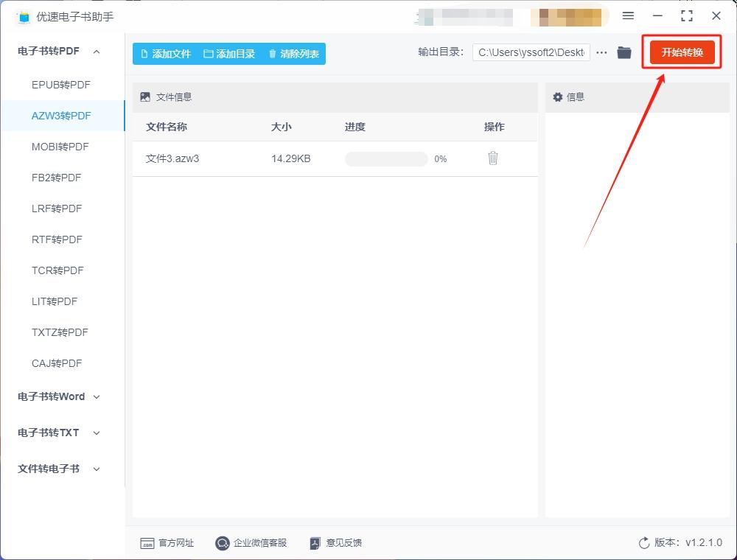Click the output directory path input field
737x560 pixels.
point(531,52)
